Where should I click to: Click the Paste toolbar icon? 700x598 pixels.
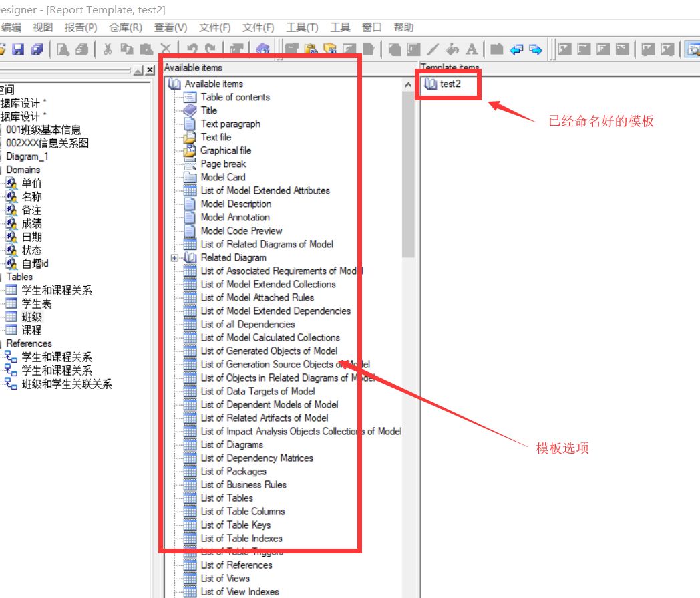coord(146,49)
